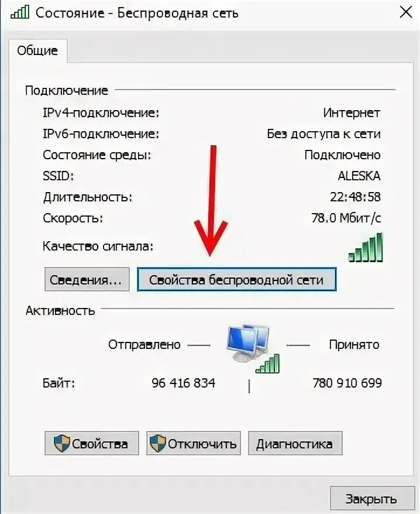420x514 pixels.
Task: Click the Скорость value 78.0 Мбит/с
Action: coord(346,218)
